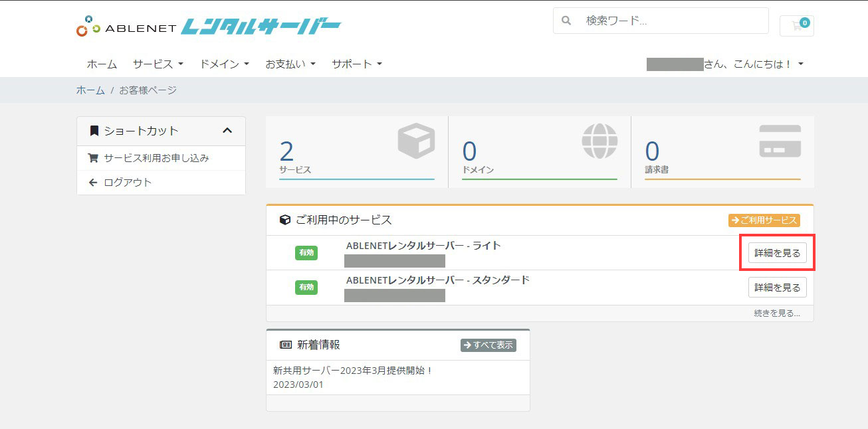View details for ABLENETレンタルサーバー - スタンダード
This screenshot has width=868, height=429.
(778, 288)
